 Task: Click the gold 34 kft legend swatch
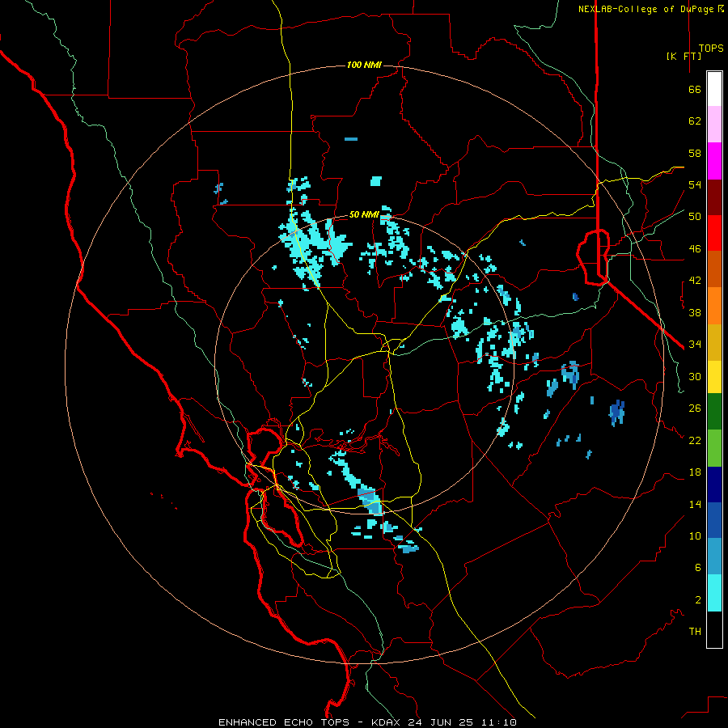[714, 342]
